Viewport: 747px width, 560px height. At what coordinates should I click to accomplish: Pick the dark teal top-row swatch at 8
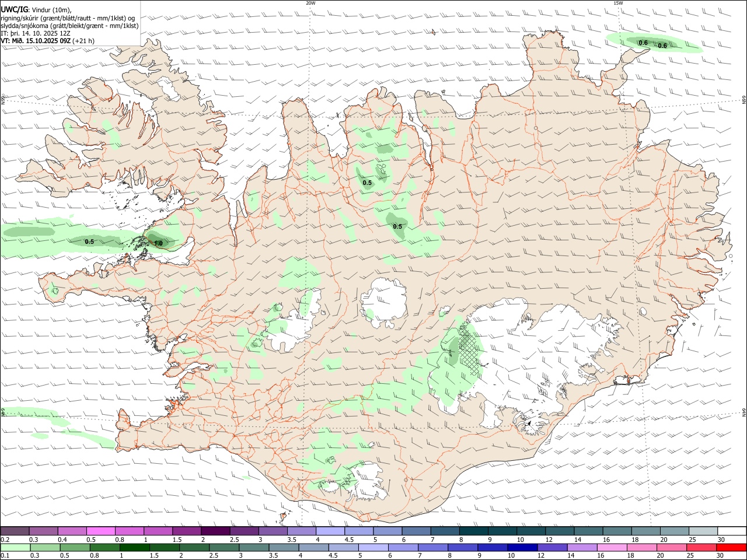(x=474, y=531)
